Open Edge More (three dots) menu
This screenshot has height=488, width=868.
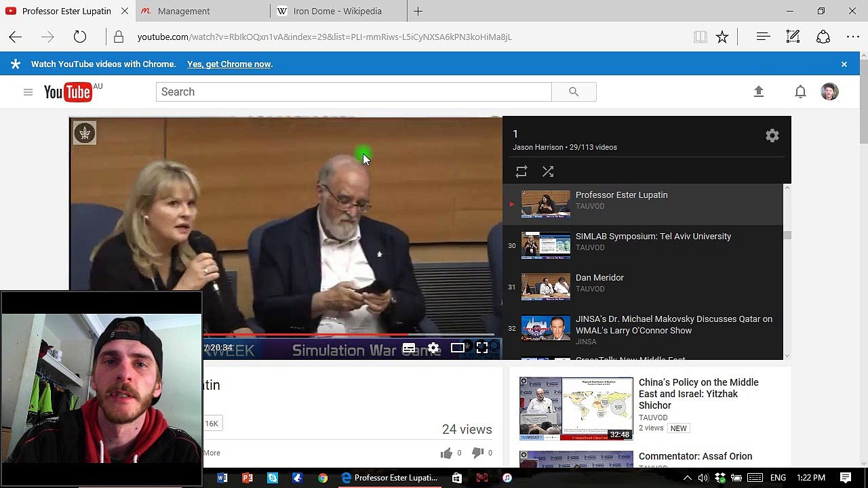853,37
